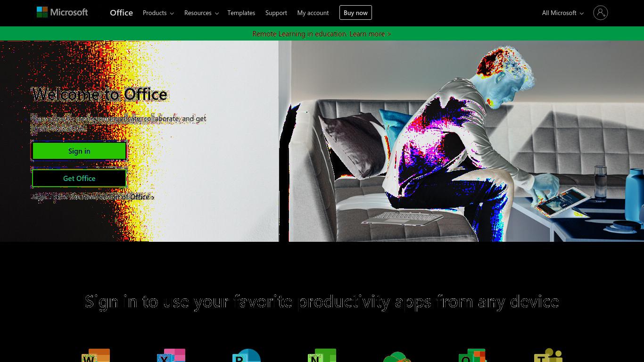
Task: Open the Teams app icon
Action: 548,355
